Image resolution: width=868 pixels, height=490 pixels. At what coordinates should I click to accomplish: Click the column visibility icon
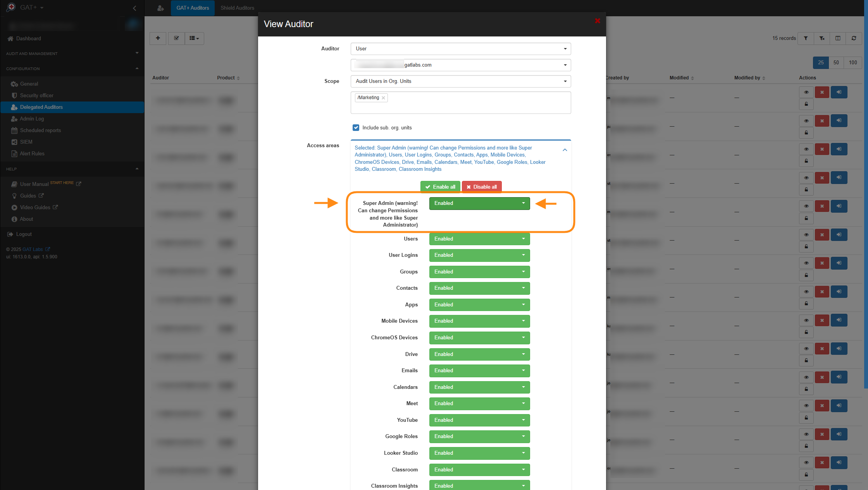(x=838, y=38)
